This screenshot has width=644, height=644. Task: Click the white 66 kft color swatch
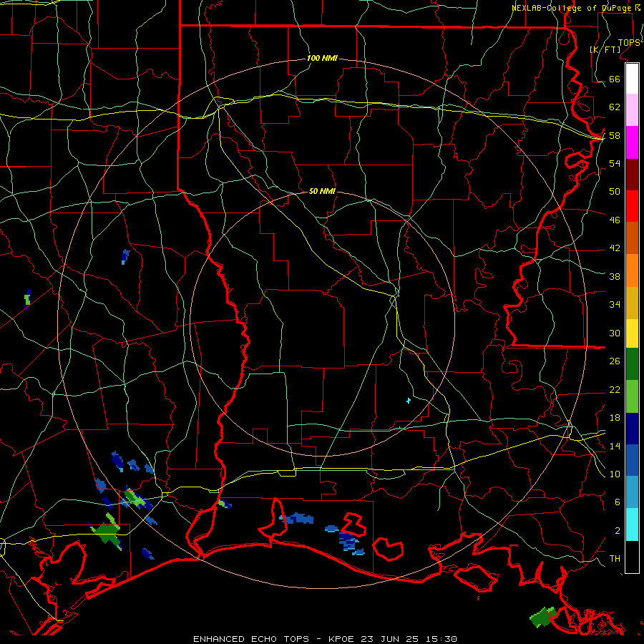click(x=632, y=79)
